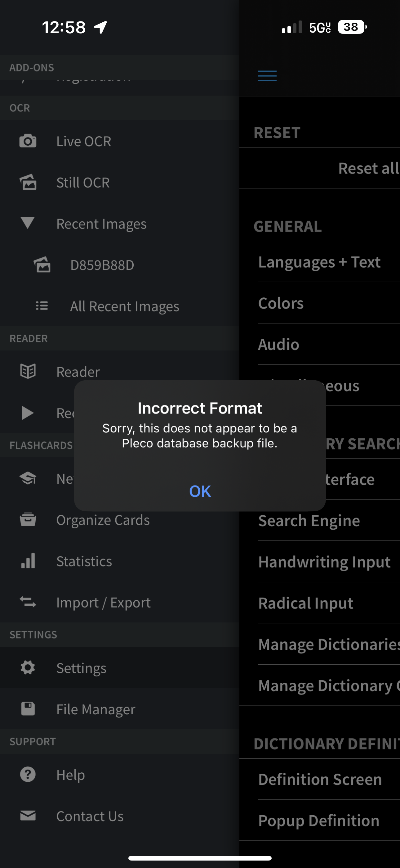Open Settings gear in sidebar

tap(28, 667)
